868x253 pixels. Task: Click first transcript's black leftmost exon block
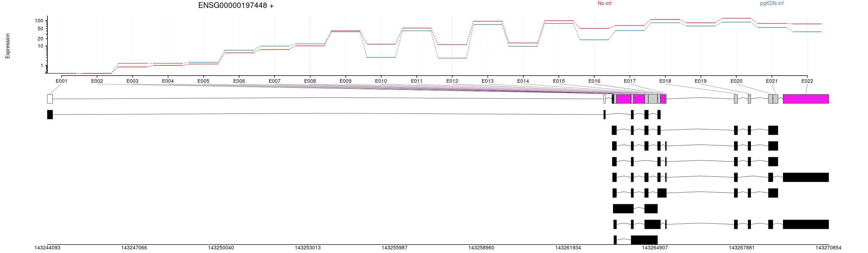(50, 115)
